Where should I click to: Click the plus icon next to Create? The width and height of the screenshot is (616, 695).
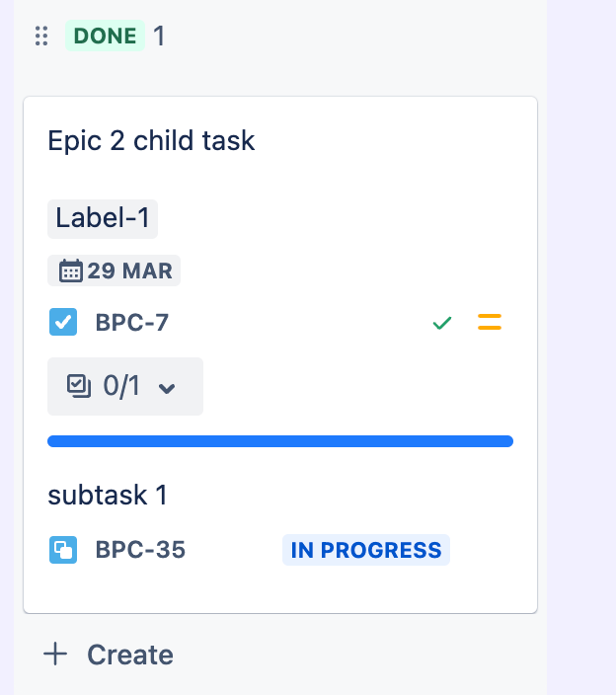(55, 654)
